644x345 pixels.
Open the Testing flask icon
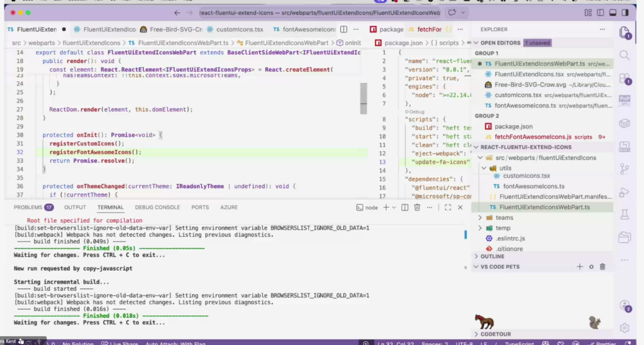click(x=625, y=214)
